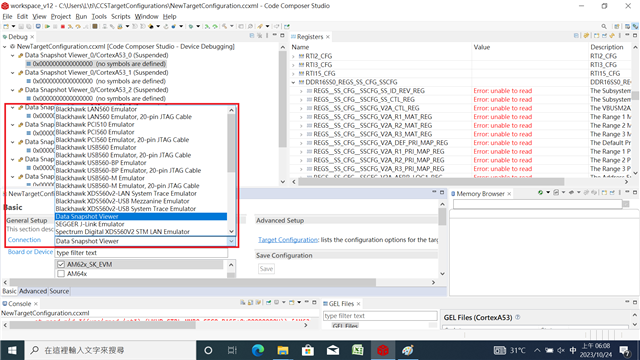Expand the RTI3_CFG register group
Screen dimensions: 640x360
tap(293, 64)
